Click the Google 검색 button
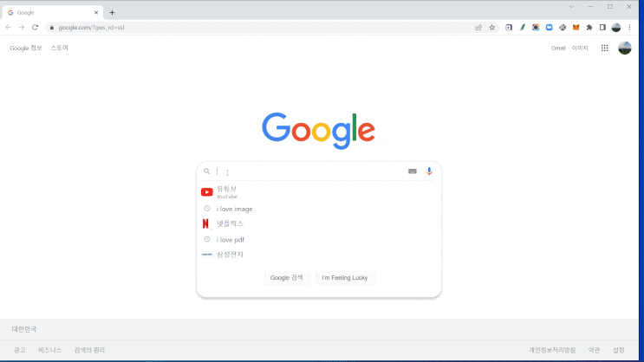Image resolution: width=644 pixels, height=362 pixels. tap(287, 278)
